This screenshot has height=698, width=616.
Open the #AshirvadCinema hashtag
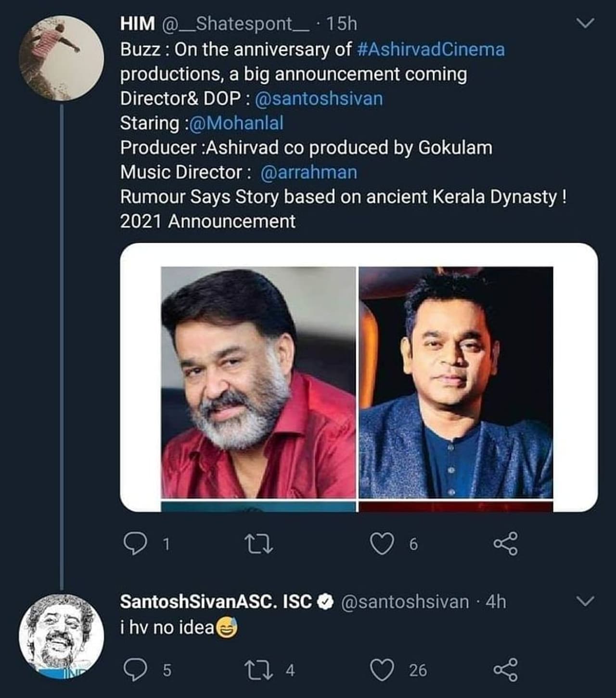pos(431,50)
